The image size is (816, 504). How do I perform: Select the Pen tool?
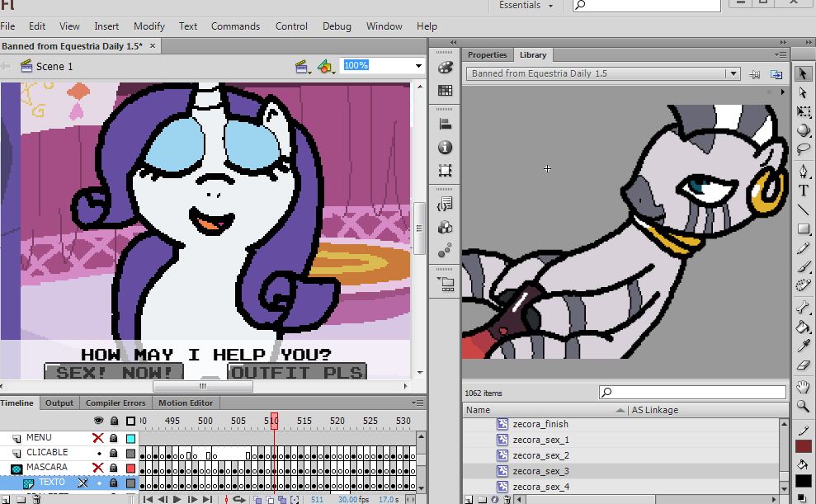[x=803, y=171]
